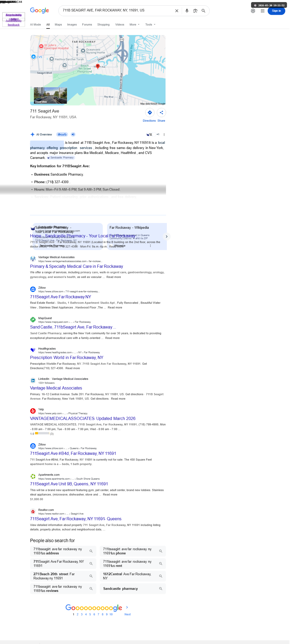
Task: Open Prescription World in Far Rockaway, NY
Action: tap(67, 357)
